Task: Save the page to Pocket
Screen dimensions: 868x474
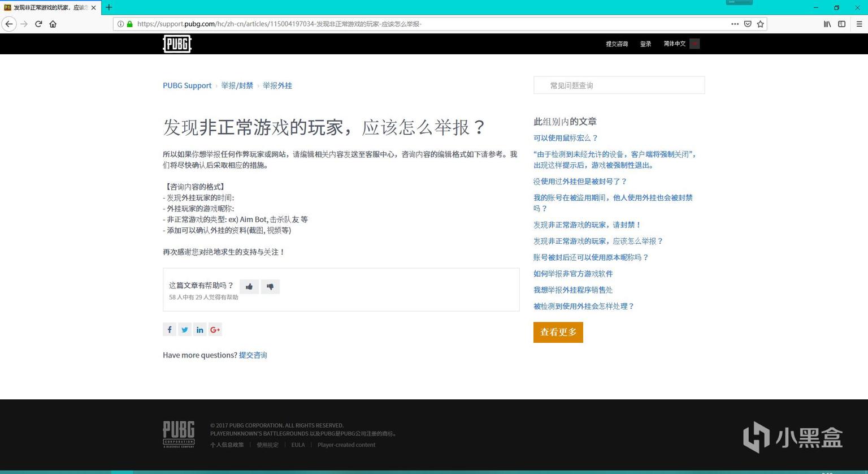Action: click(747, 24)
